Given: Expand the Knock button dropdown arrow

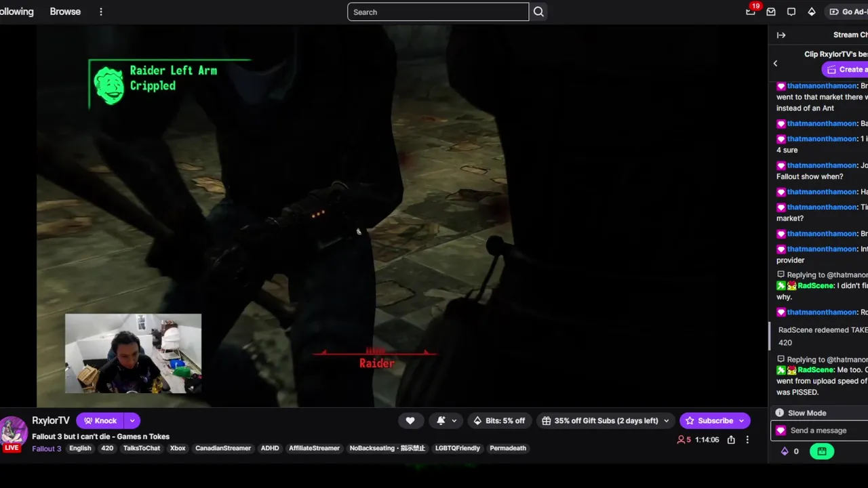Looking at the screenshot, I should pos(132,420).
